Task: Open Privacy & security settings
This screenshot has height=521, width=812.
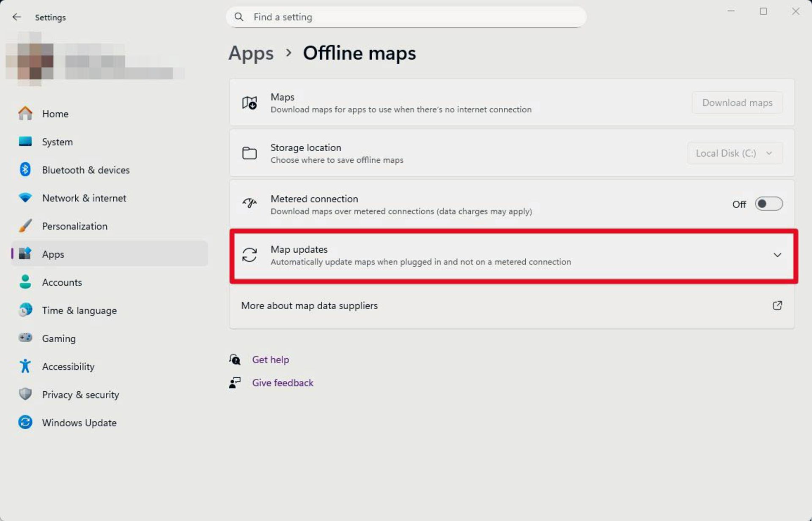Action: 80,395
